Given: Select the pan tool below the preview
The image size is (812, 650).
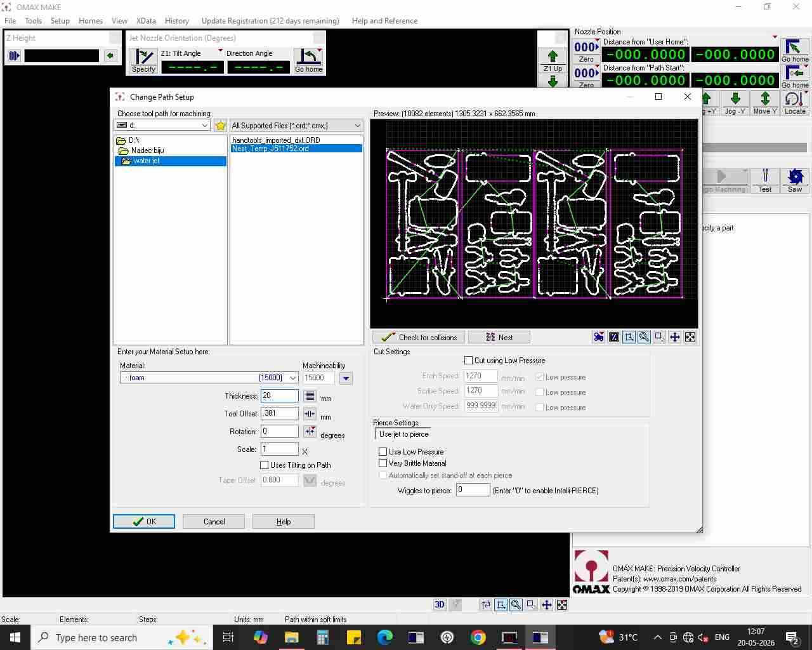Looking at the screenshot, I should pos(675,337).
